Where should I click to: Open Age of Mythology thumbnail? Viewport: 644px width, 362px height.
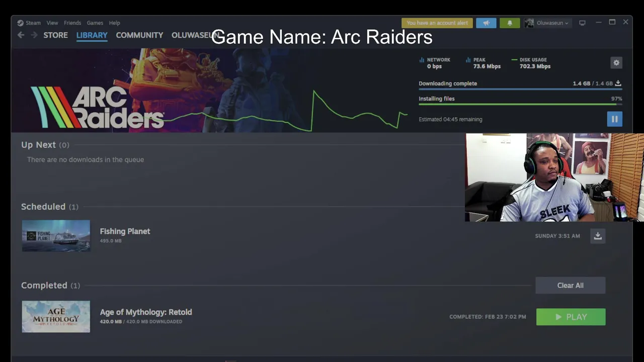56,317
